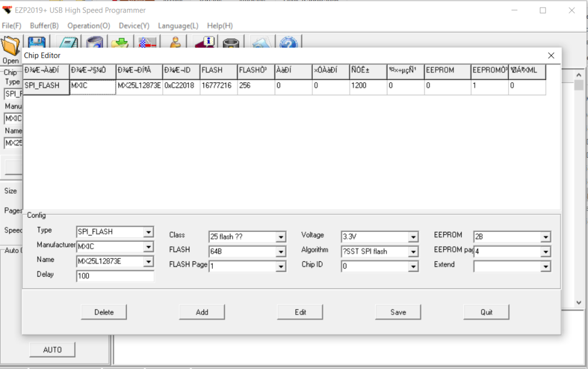Open the Device(Y) menu
Image resolution: width=588 pixels, height=369 pixels.
(134, 26)
